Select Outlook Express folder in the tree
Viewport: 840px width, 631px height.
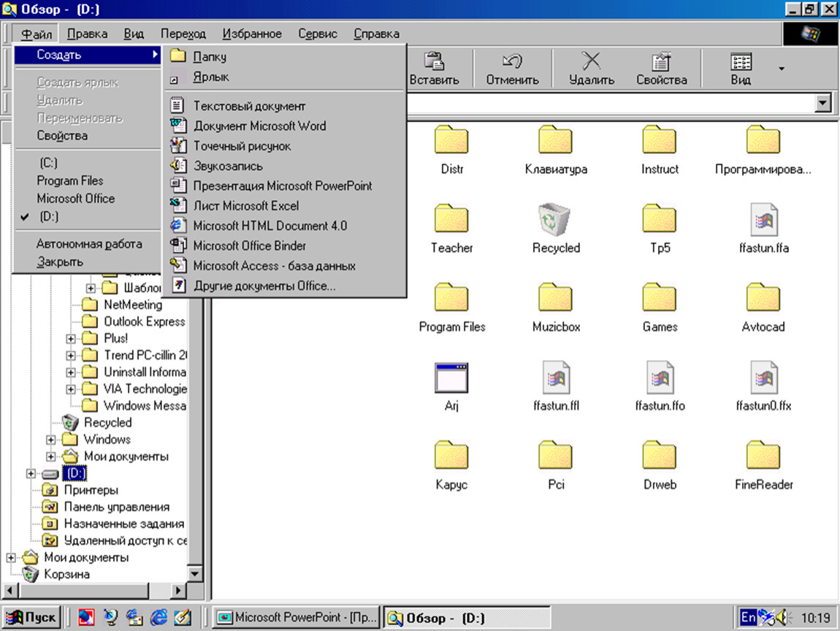pyautogui.click(x=144, y=321)
